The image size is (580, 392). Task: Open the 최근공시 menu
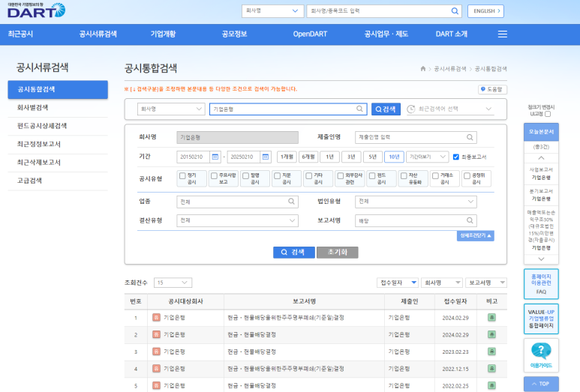[x=20, y=34]
